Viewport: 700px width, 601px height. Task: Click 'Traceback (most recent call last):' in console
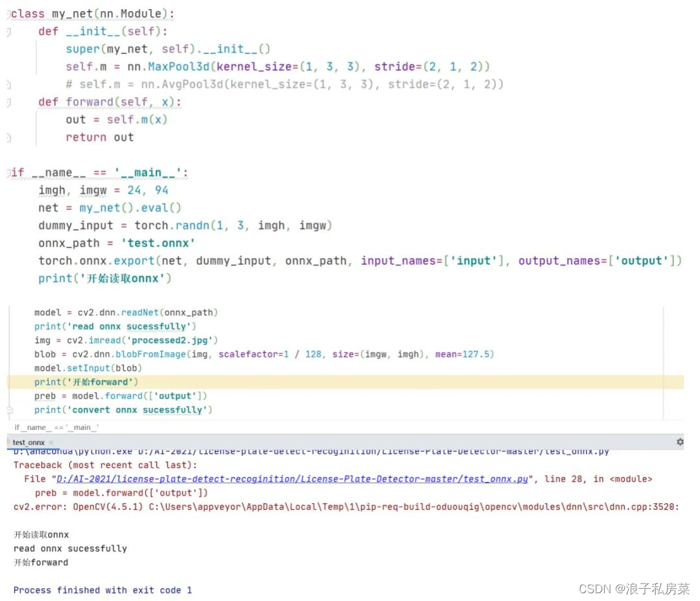pos(106,466)
